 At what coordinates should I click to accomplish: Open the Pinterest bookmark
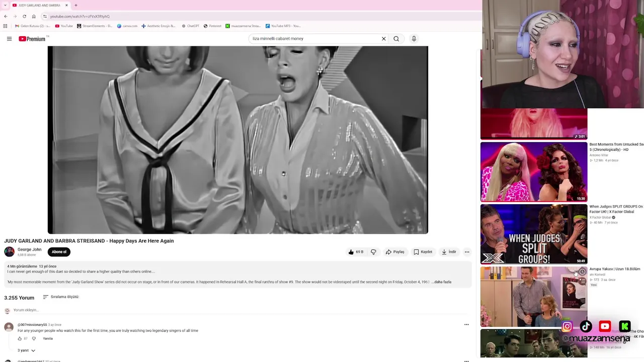coord(212,26)
